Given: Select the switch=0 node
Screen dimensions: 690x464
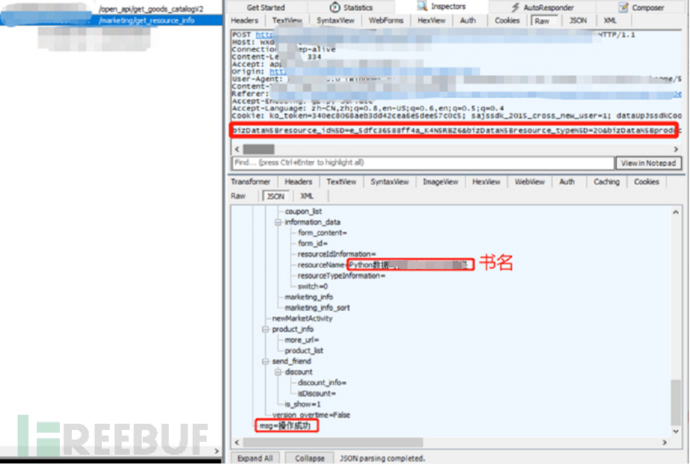Looking at the screenshot, I should [x=312, y=286].
